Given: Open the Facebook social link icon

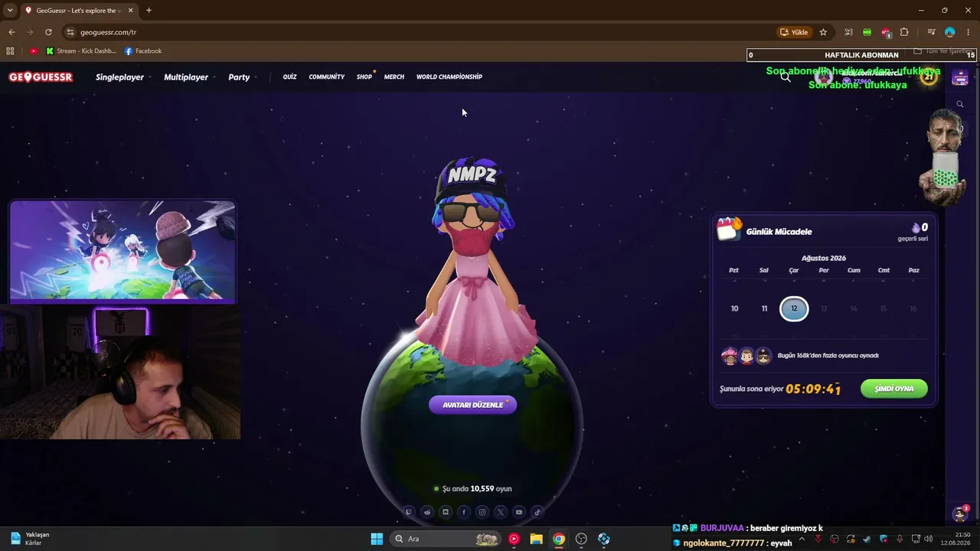Looking at the screenshot, I should 464,512.
